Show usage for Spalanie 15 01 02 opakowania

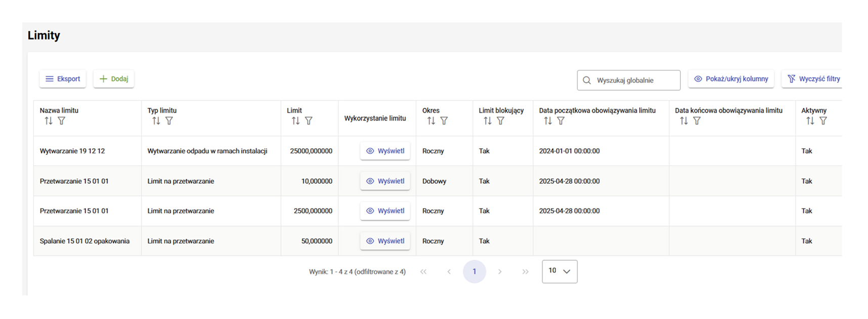[x=385, y=241]
